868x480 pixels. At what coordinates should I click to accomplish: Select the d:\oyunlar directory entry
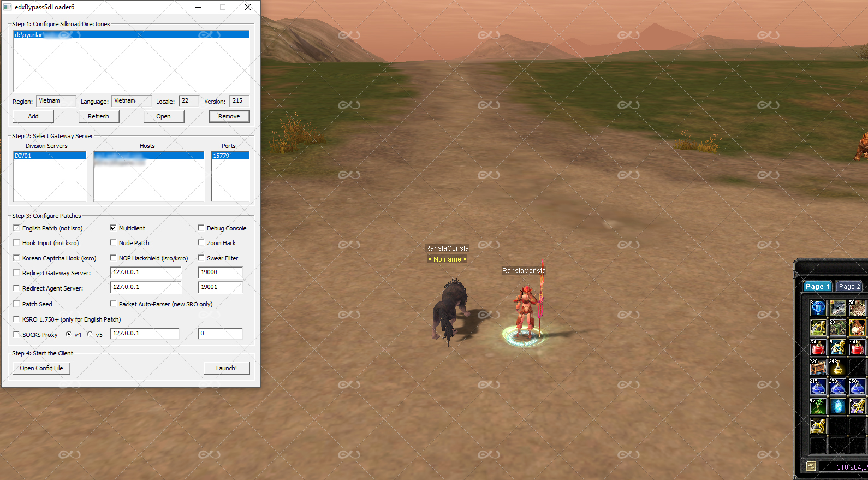coord(131,35)
